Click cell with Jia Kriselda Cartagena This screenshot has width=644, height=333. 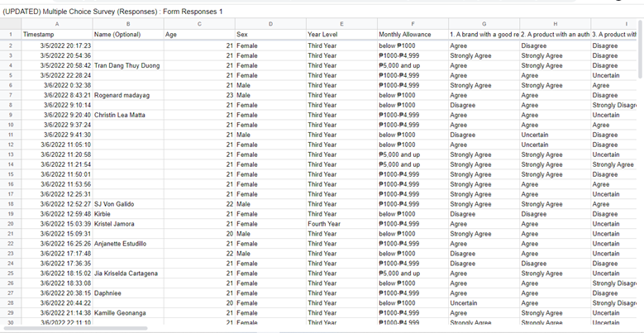pyautogui.click(x=126, y=274)
